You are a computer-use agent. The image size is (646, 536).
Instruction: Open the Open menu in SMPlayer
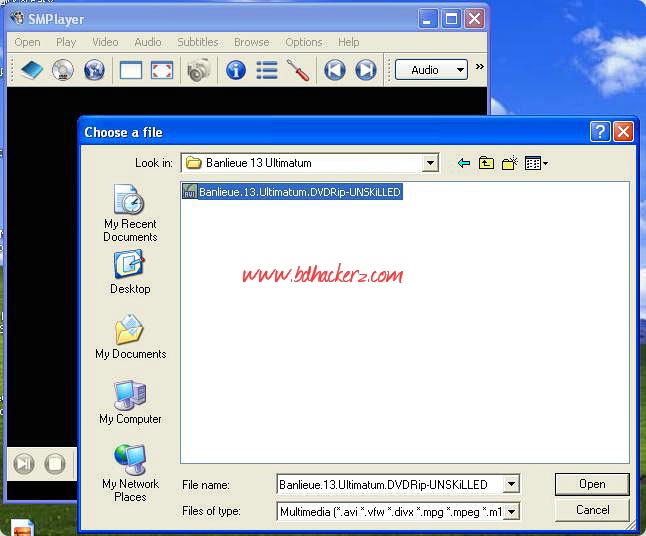pyautogui.click(x=27, y=42)
